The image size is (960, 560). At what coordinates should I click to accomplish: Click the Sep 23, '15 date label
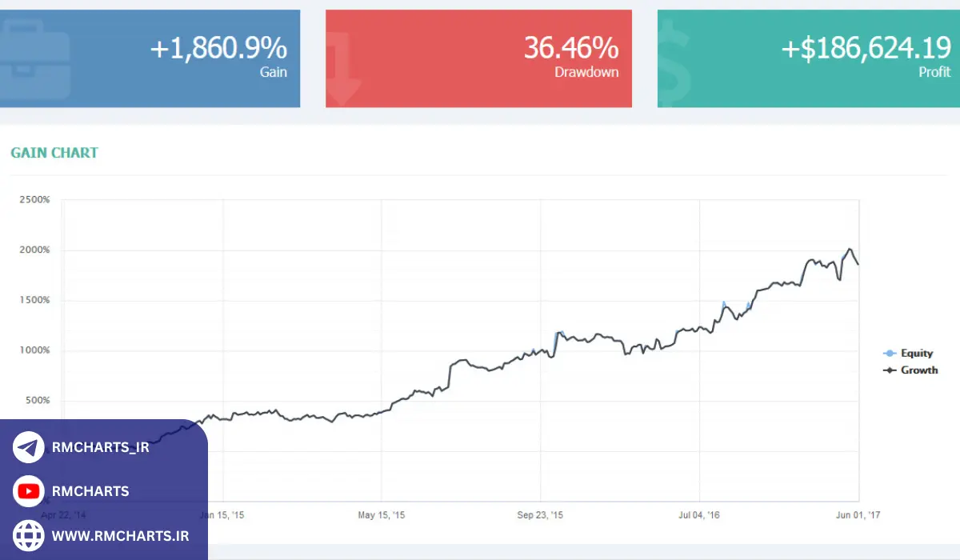(x=540, y=515)
